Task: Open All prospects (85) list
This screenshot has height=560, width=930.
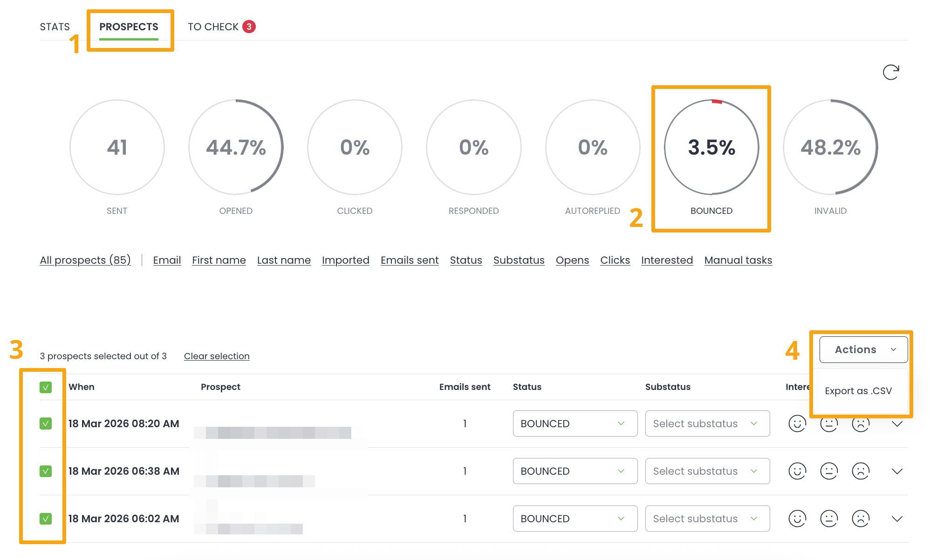Action: pyautogui.click(x=85, y=260)
